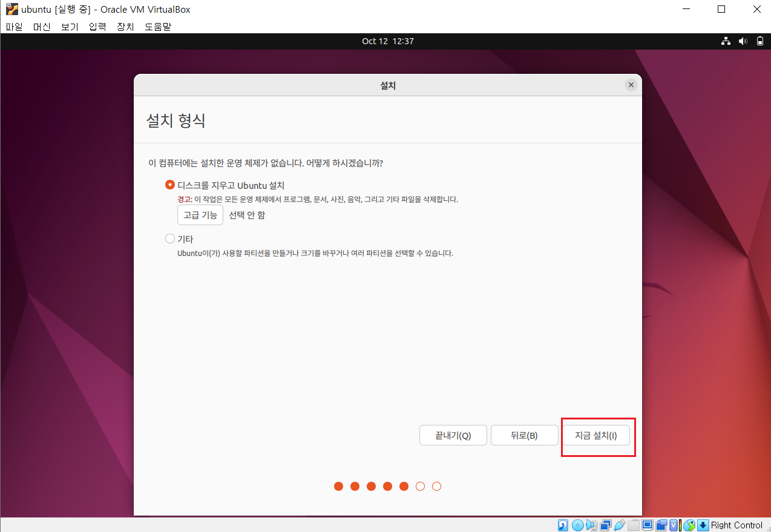Image resolution: width=771 pixels, height=532 pixels.
Task: Select the 기타 radio option
Action: (170, 238)
